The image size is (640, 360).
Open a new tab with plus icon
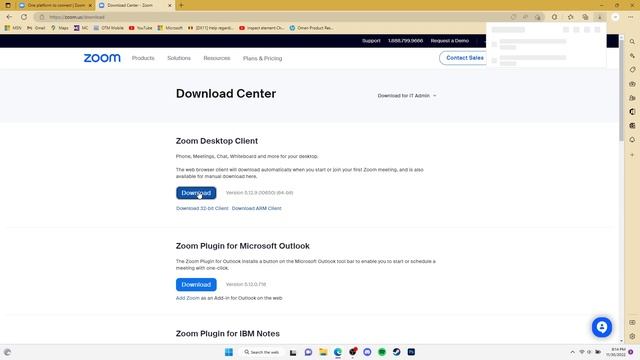pos(181,5)
